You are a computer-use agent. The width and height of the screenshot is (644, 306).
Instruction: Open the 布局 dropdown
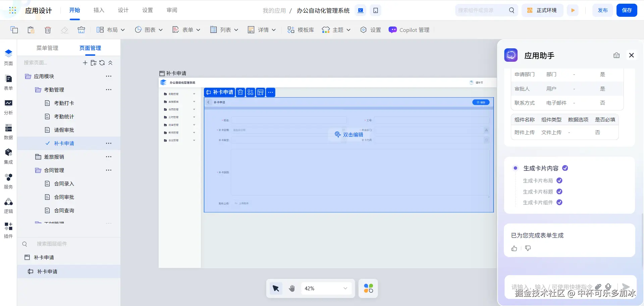point(111,30)
